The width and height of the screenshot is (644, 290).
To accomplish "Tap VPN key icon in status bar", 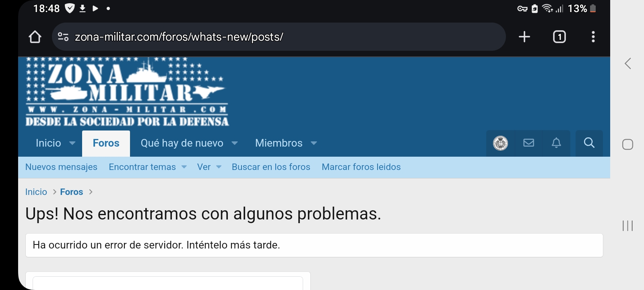I will pyautogui.click(x=522, y=8).
